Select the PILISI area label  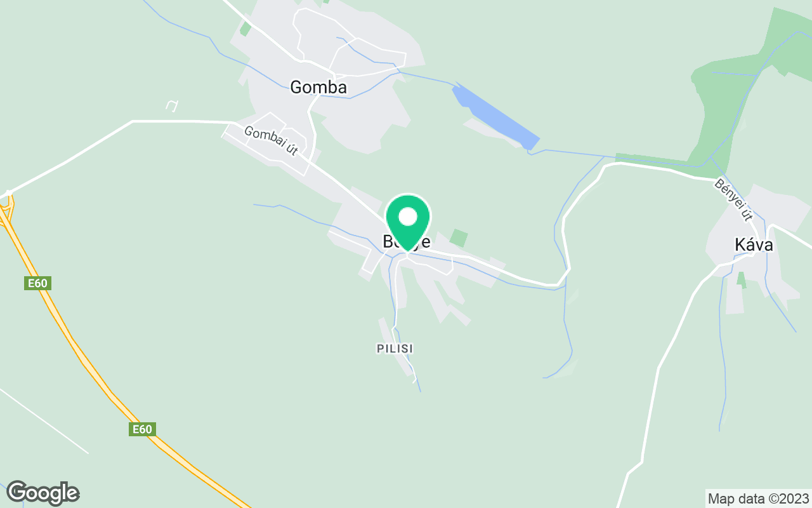[395, 349]
